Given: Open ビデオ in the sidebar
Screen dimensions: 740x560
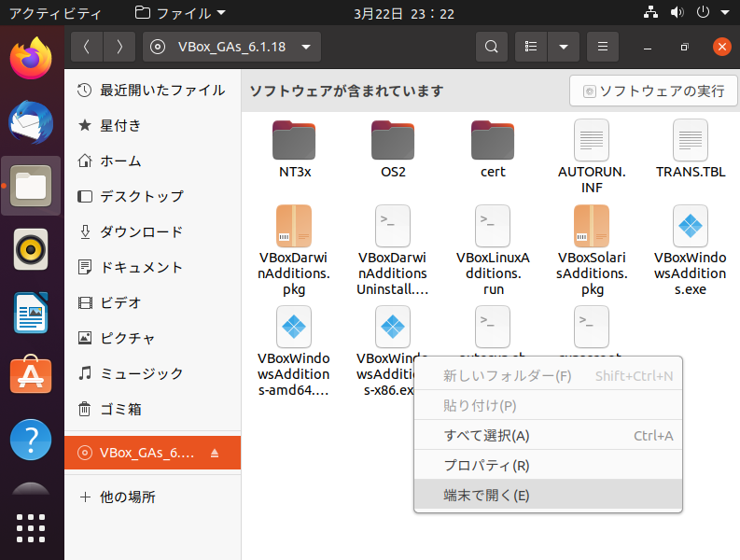Looking at the screenshot, I should tap(152, 302).
